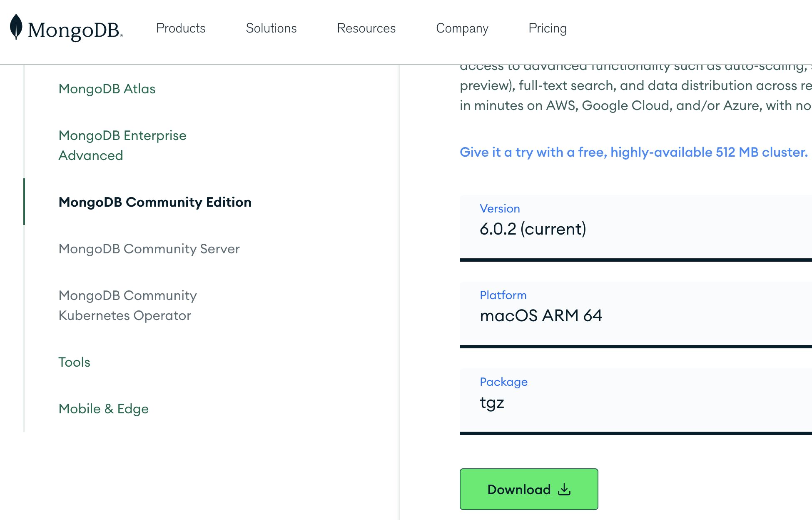The width and height of the screenshot is (812, 520).
Task: Expand the Version 6.0.2 dropdown
Action: pos(635,227)
